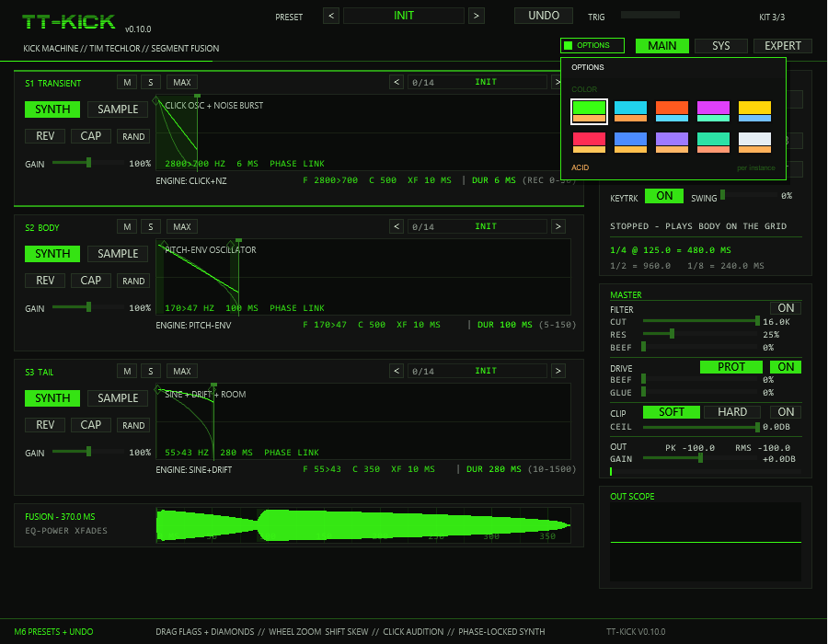
Task: Adjust the master filter CUT slider
Action: [x=701, y=321]
